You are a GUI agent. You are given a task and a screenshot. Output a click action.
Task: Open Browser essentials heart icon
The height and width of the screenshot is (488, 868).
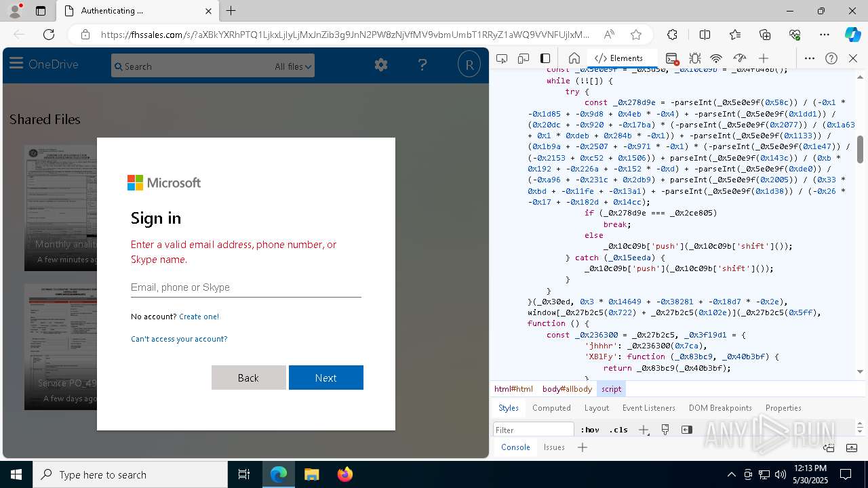click(x=795, y=35)
